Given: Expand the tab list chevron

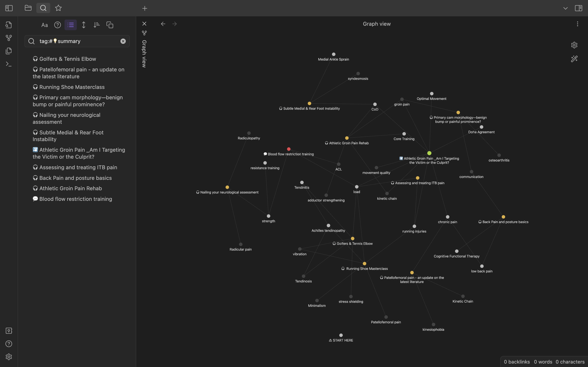Looking at the screenshot, I should click(565, 8).
